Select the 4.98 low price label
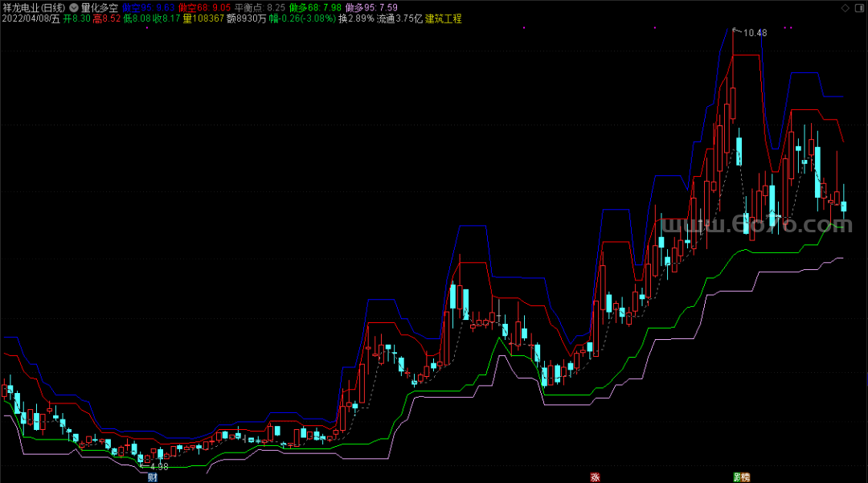The width and height of the screenshot is (868, 483). click(x=158, y=467)
